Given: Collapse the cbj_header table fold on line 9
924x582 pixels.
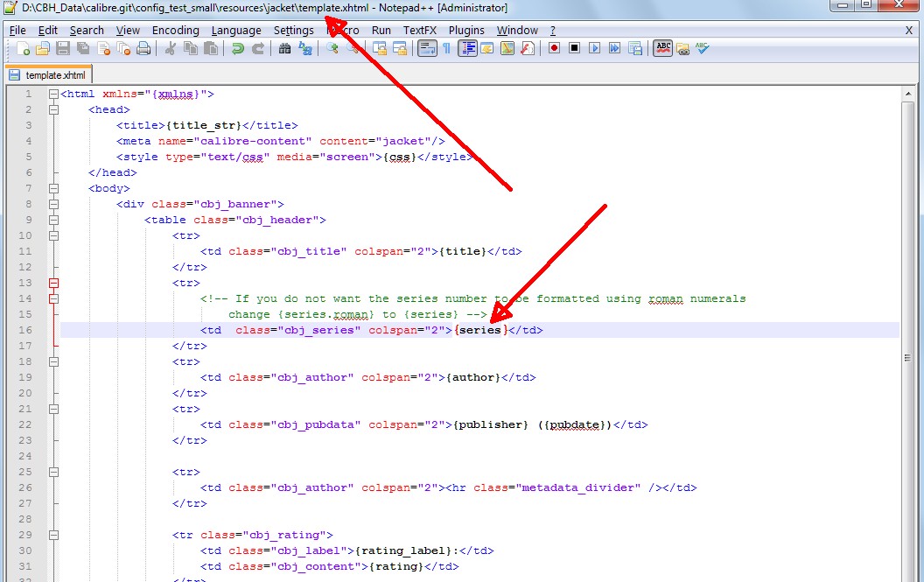Looking at the screenshot, I should tap(53, 220).
